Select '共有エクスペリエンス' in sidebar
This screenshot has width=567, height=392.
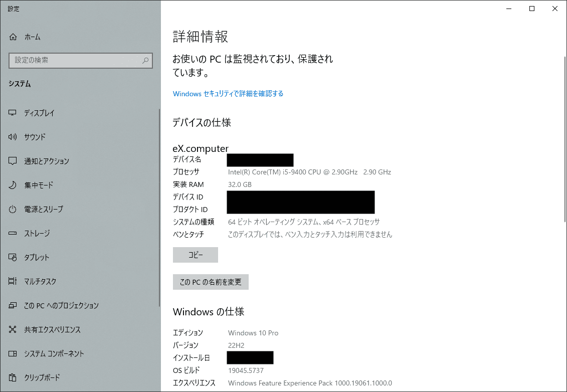[52, 330]
